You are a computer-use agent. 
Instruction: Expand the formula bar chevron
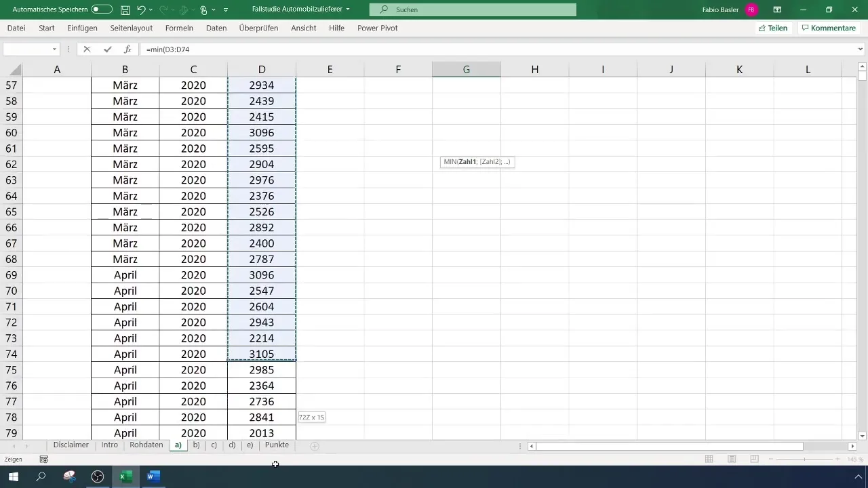pyautogui.click(x=861, y=49)
